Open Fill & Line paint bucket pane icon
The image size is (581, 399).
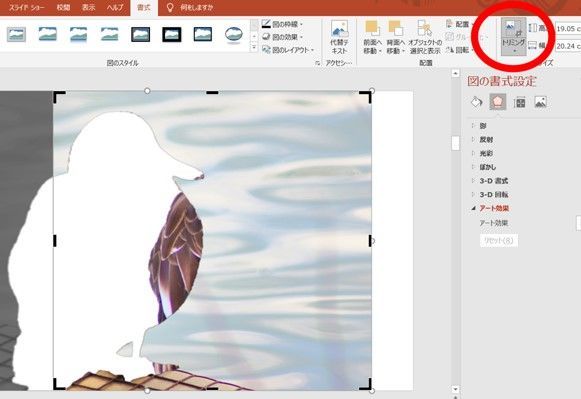click(477, 102)
